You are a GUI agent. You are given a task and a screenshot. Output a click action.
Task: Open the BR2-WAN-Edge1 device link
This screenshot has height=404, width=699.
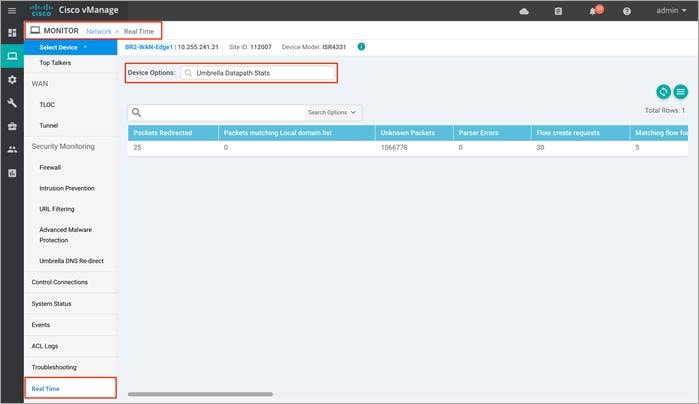148,47
